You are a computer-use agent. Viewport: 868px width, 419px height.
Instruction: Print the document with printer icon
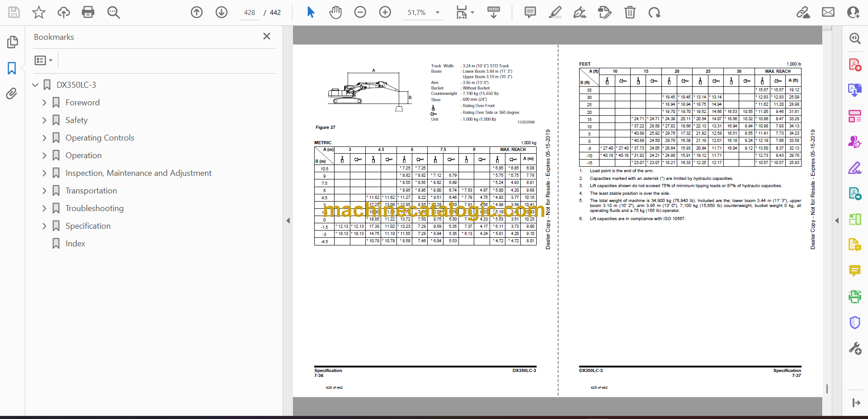(88, 12)
